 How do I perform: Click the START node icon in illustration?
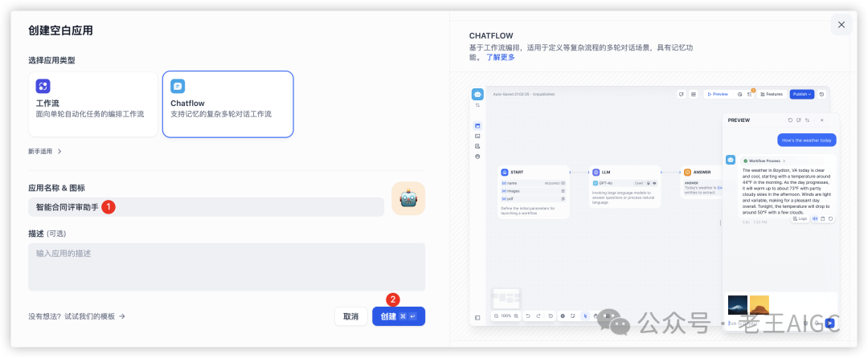tap(504, 173)
